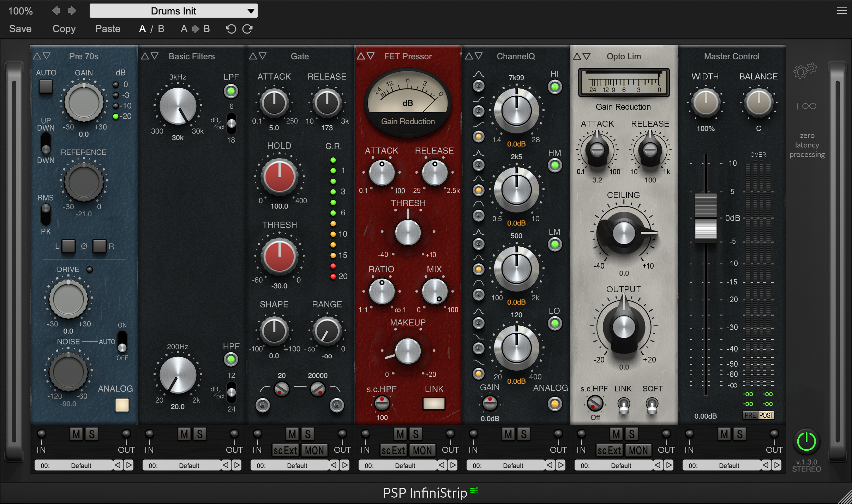Expand the FET Pressor module selector arrows
The image size is (852, 504).
coord(366,56)
